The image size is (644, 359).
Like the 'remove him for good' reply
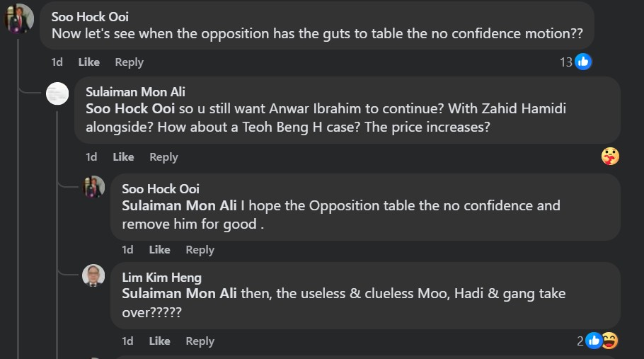pyautogui.click(x=160, y=250)
